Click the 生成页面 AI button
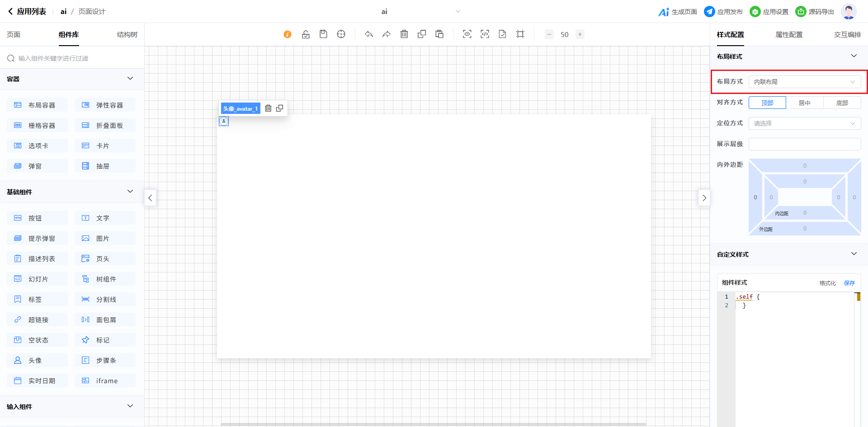Screen dimensions: 868x427 pyautogui.click(x=678, y=12)
